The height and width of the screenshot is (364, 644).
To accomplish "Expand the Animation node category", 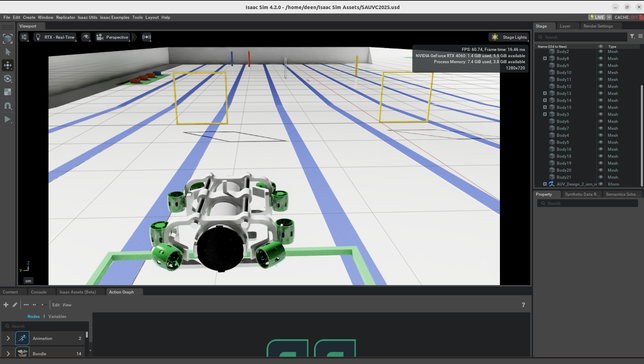I will pos(8,338).
